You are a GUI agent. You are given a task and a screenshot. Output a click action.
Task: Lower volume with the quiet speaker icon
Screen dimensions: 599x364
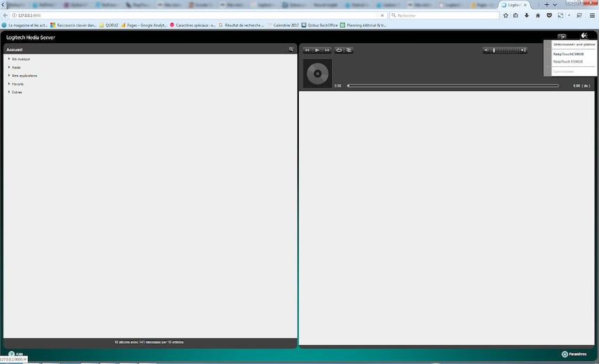[486, 50]
